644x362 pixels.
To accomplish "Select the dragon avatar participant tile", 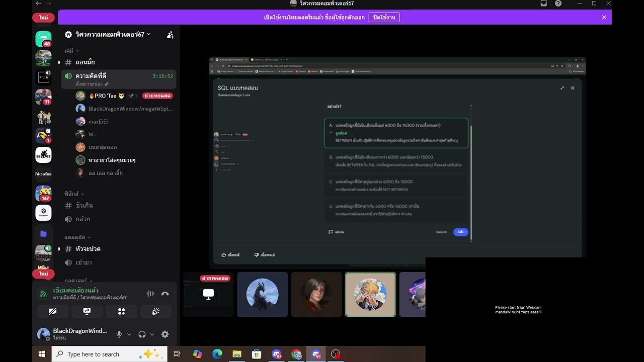I will click(x=262, y=295).
